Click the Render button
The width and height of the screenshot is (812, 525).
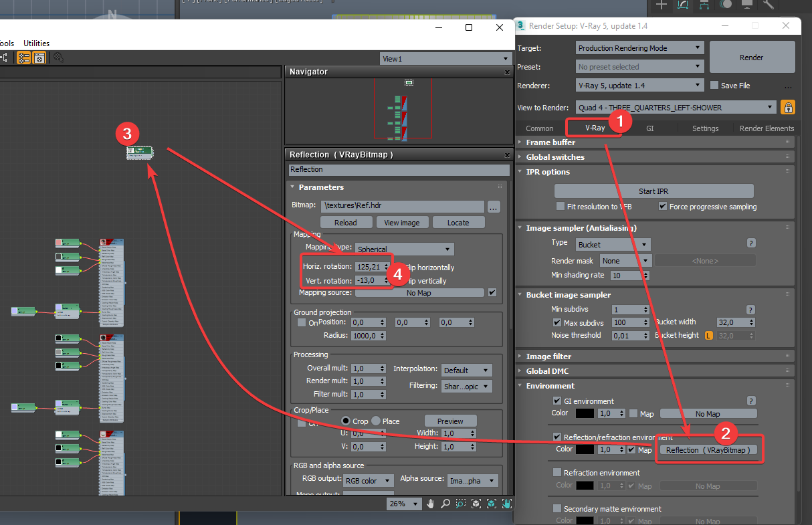tap(752, 58)
